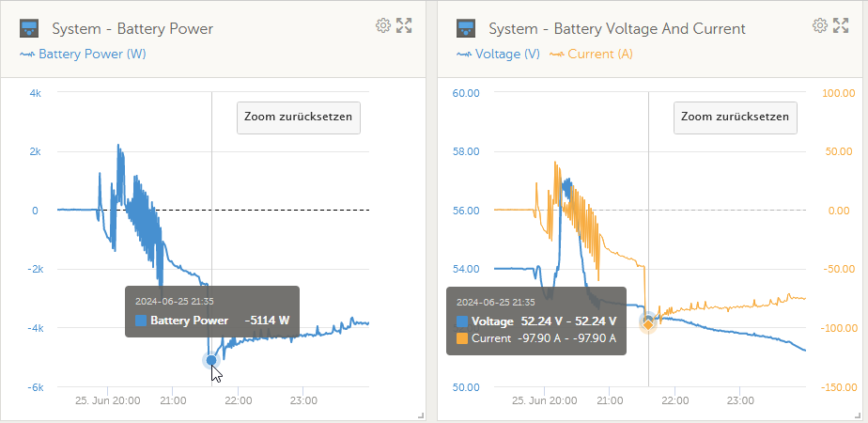Image resolution: width=868 pixels, height=423 pixels.
Task: Toggle the Current (A) legend series
Action: pyautogui.click(x=591, y=55)
